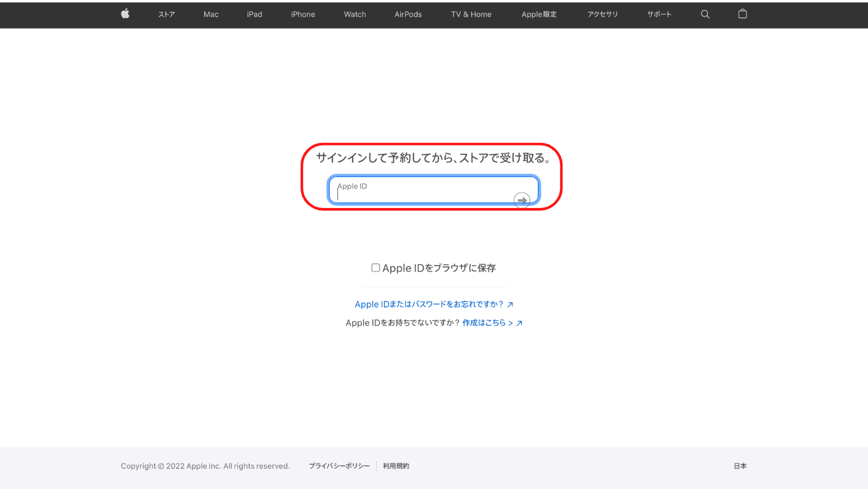
Task: Open the Apple限定 menu item
Action: (x=539, y=14)
